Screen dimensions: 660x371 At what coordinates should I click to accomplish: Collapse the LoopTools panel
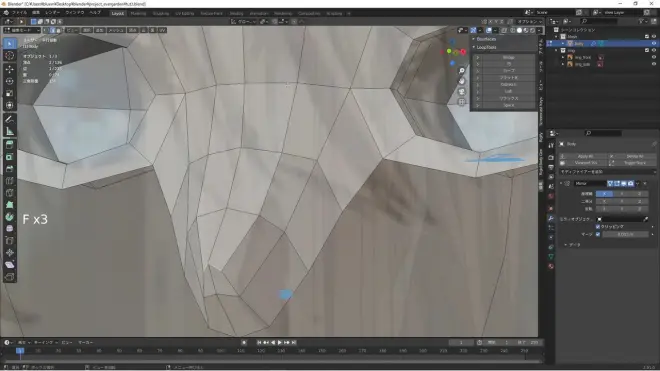tap(474, 47)
